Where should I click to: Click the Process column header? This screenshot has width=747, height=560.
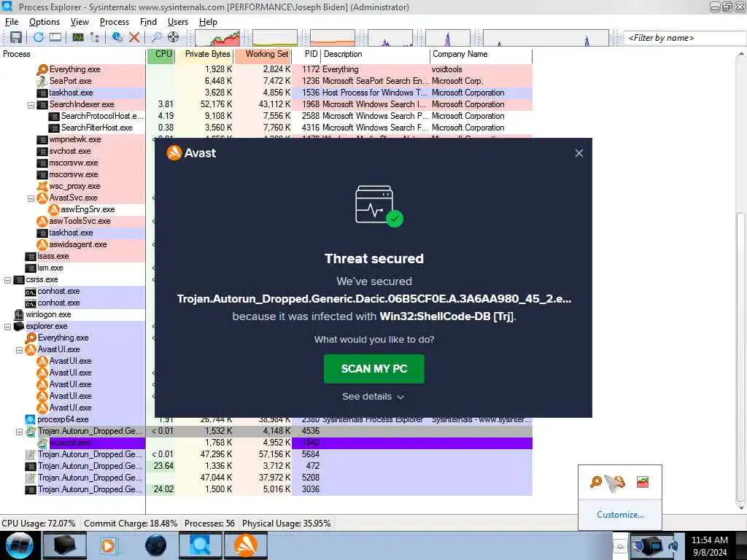[73, 54]
